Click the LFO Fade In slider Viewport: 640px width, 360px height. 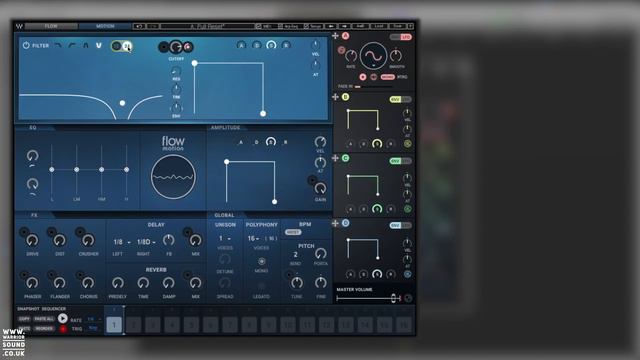tap(373, 87)
